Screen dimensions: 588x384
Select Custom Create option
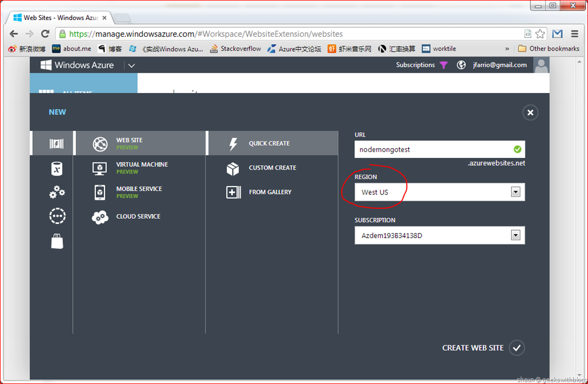pos(273,168)
